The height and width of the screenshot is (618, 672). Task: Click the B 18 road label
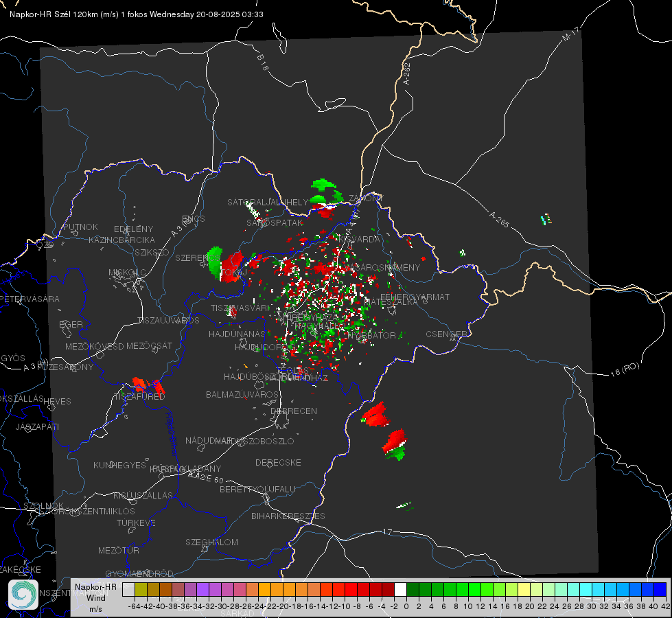[x=262, y=62]
